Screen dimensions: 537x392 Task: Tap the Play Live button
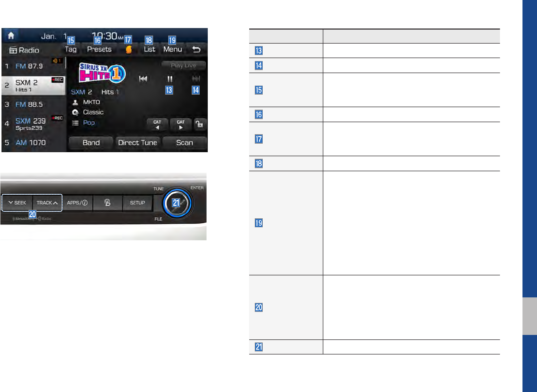coord(184,66)
